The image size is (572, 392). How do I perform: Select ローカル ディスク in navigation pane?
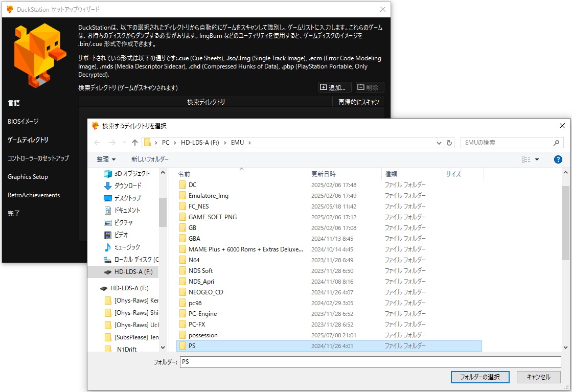point(131,260)
